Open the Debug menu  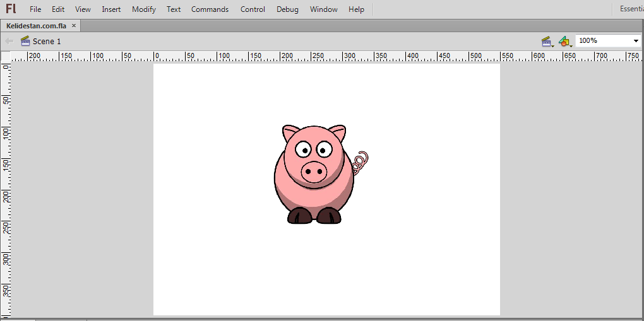(x=287, y=9)
